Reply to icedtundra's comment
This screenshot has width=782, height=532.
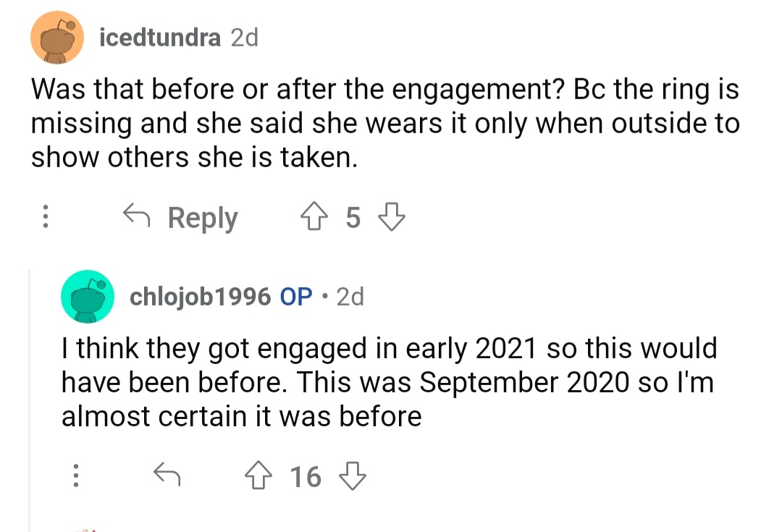point(180,217)
